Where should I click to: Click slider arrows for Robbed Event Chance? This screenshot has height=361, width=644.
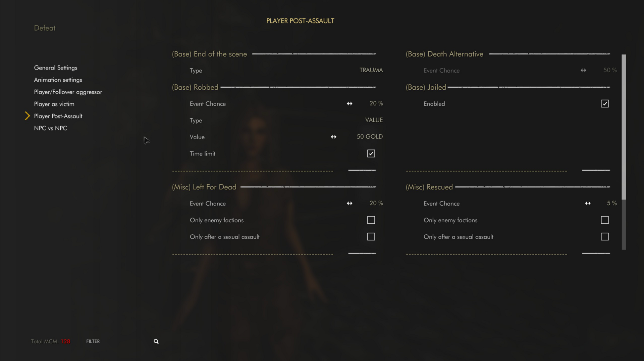tap(350, 103)
